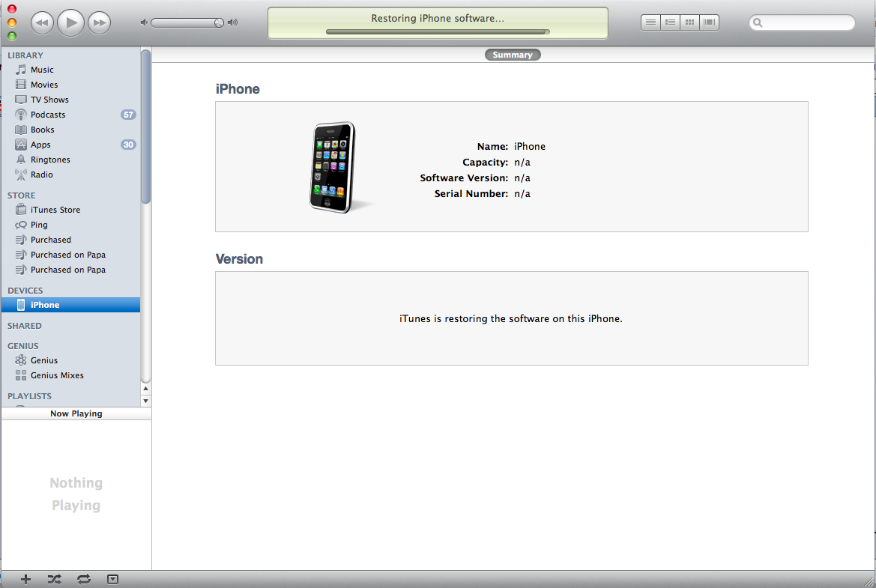Click the Music note icon
The height and width of the screenshot is (588, 876).
pos(21,70)
